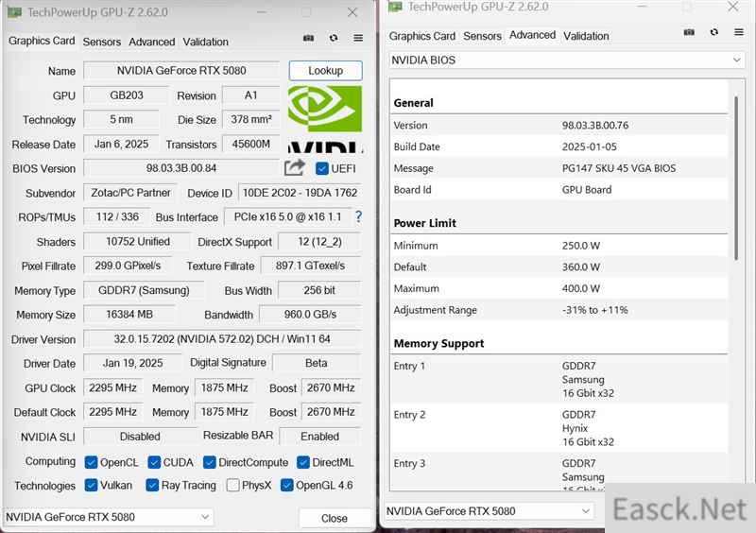Toggle the OpenGL 4.6 checkbox
This screenshot has height=533, width=756.
286,485
